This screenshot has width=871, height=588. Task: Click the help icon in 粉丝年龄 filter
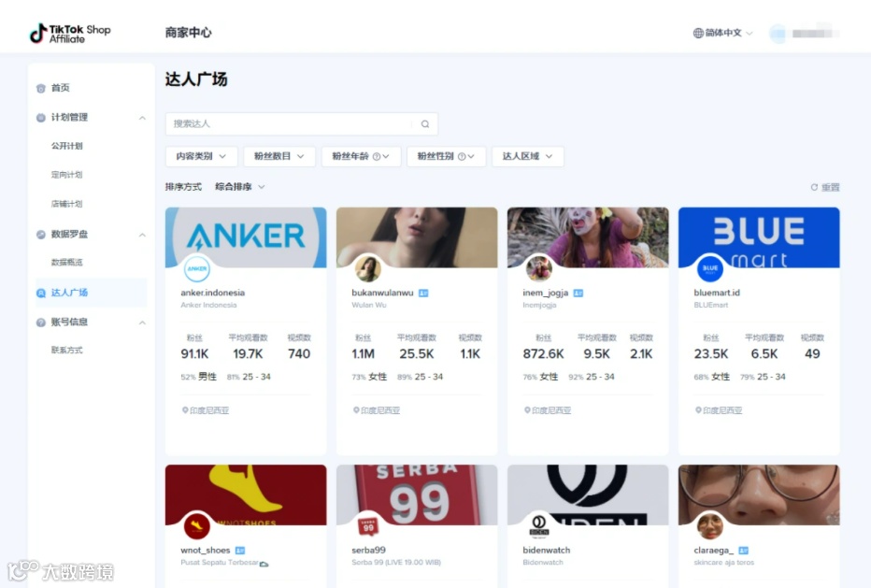[x=377, y=157]
